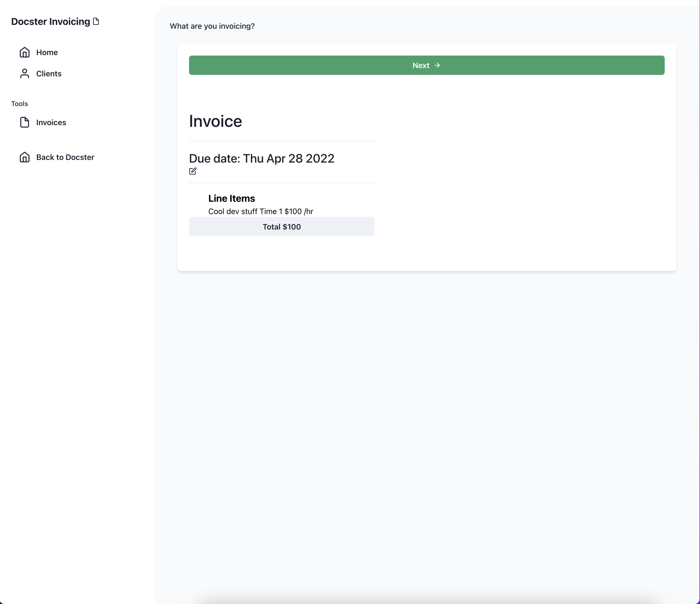Open the Invoices page from the sidebar
The width and height of the screenshot is (700, 604).
click(x=51, y=122)
